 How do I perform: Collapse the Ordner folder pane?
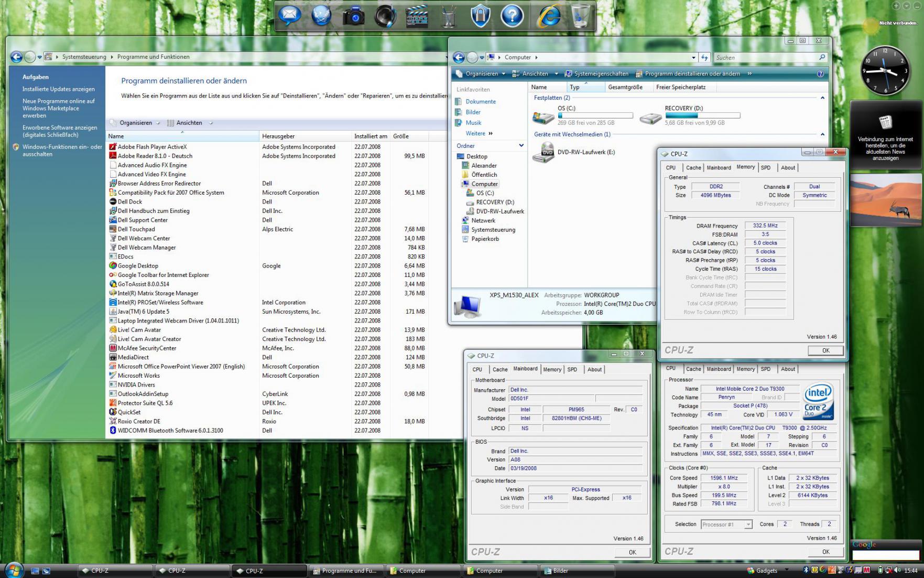(521, 146)
